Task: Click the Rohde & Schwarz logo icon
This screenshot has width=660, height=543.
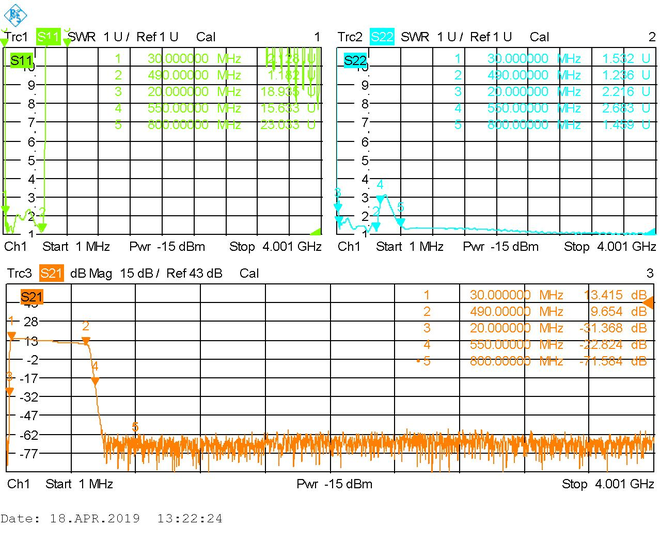Action: [15, 14]
